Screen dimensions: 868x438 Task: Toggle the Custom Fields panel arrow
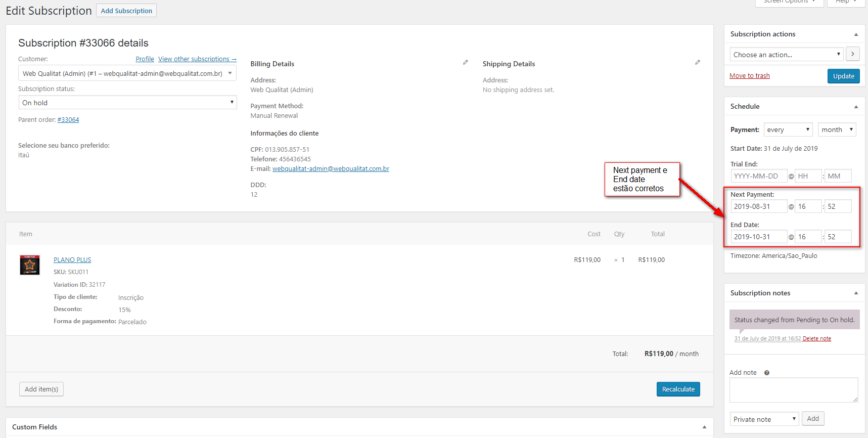(x=704, y=427)
